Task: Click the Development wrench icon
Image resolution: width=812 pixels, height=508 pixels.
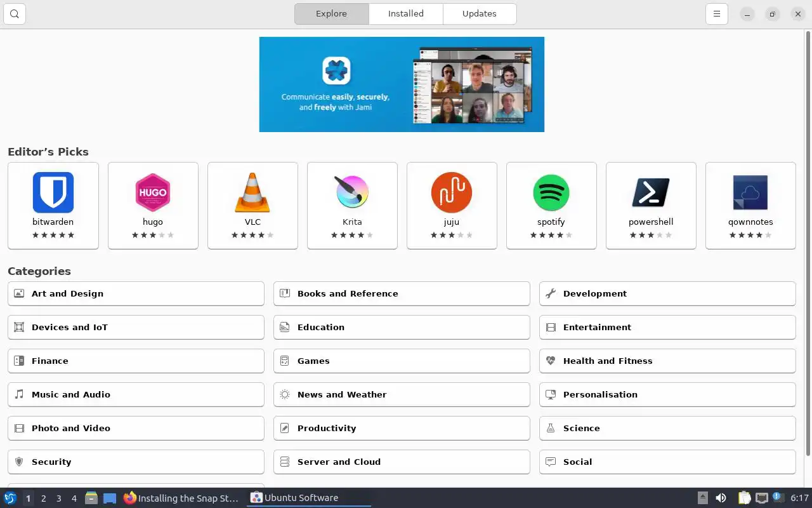Action: pyautogui.click(x=551, y=293)
